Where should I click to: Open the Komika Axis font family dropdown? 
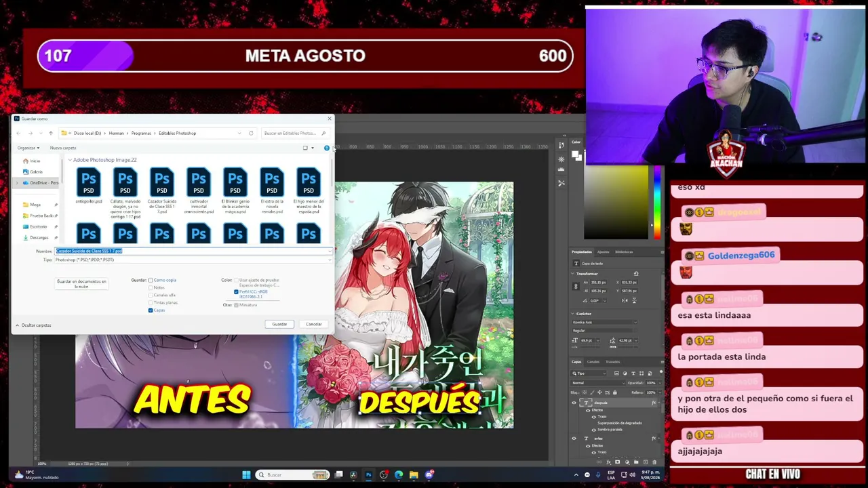[604, 323]
